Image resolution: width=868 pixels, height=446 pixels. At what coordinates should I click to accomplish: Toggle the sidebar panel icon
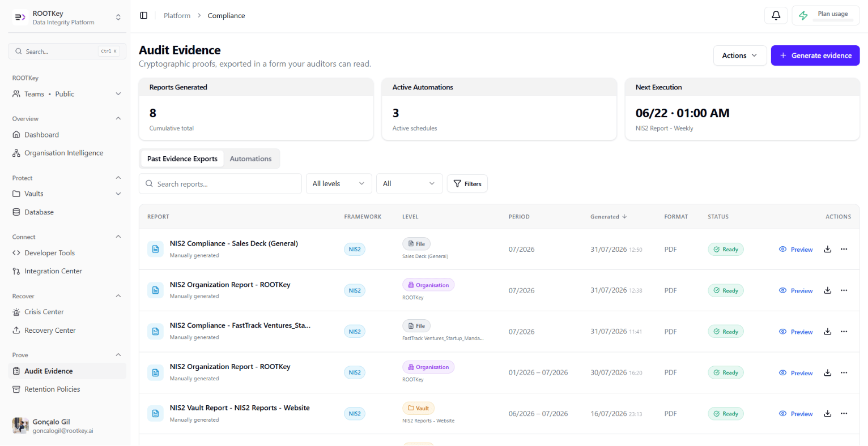pyautogui.click(x=144, y=16)
